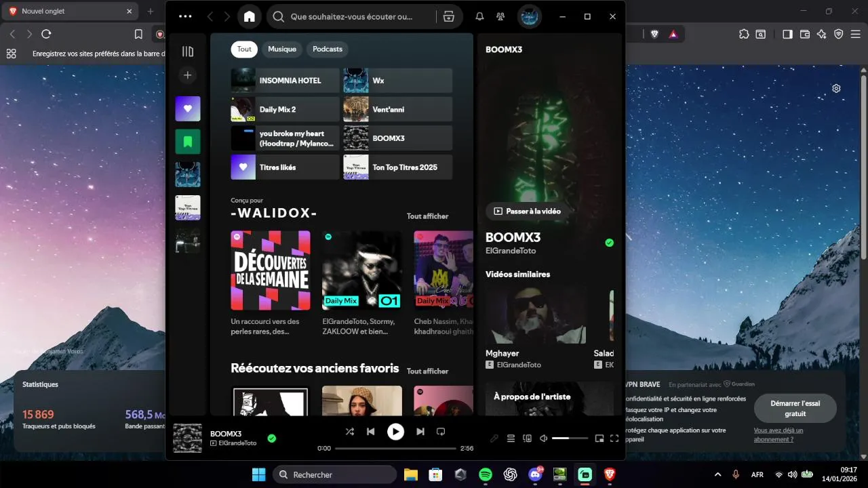
Task: Open Brave extensions puzzle icon
Action: 744,34
